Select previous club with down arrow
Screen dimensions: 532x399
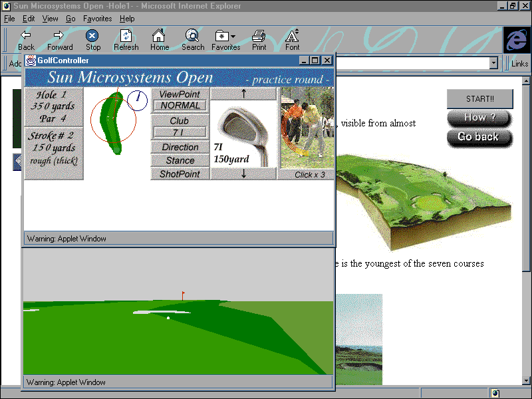tap(243, 174)
